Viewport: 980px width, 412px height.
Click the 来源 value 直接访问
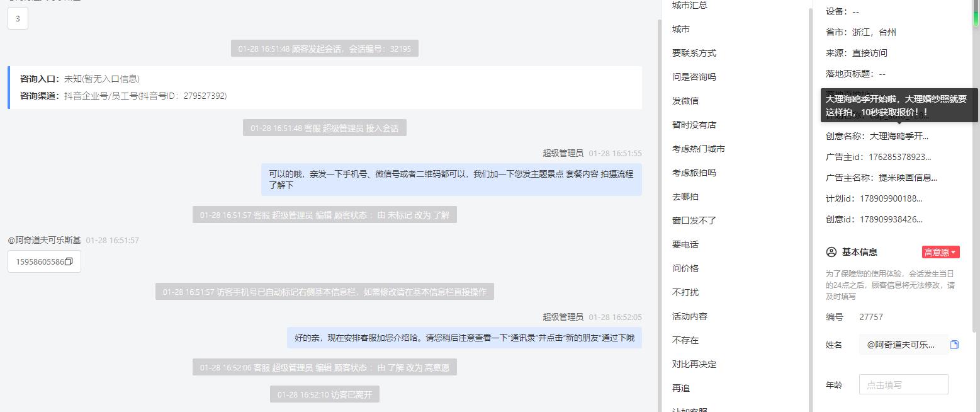pyautogui.click(x=870, y=53)
